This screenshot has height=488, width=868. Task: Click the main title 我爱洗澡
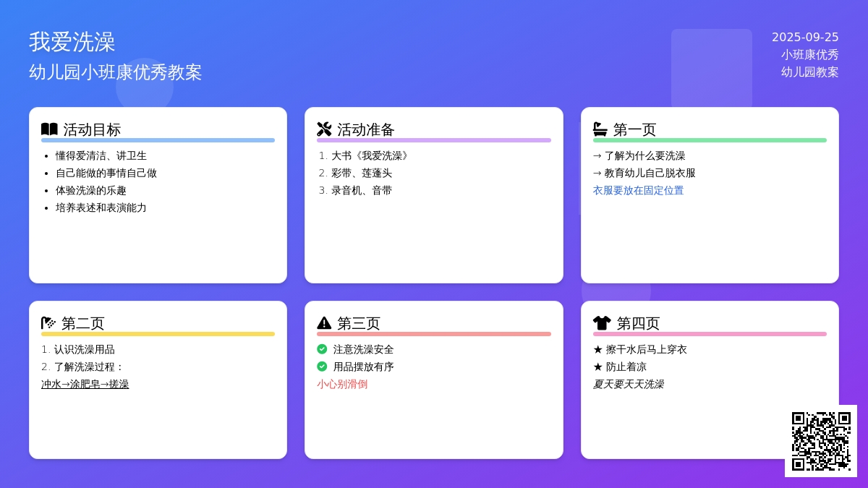click(x=72, y=42)
